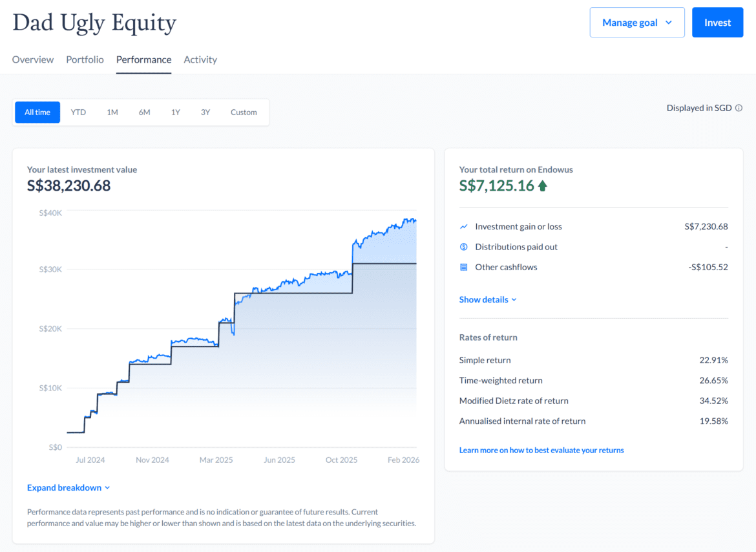Switch to the Overview tab
Image resolution: width=756 pixels, height=552 pixels.
coord(32,59)
